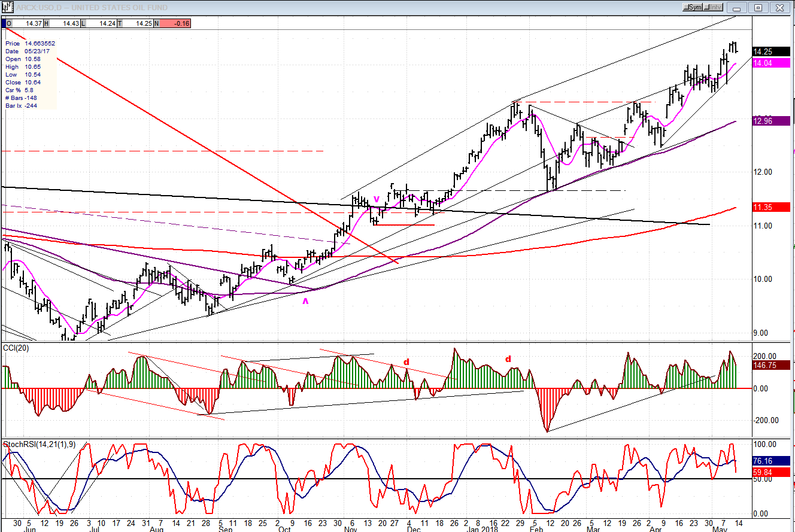Image resolution: width=795 pixels, height=532 pixels.
Task: Click the bar chart window icon
Action: [x=7, y=7]
